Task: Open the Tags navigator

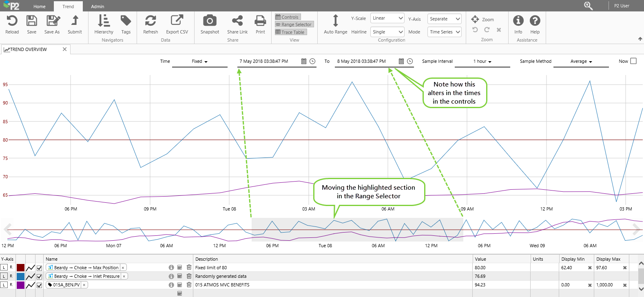Action: tap(126, 21)
